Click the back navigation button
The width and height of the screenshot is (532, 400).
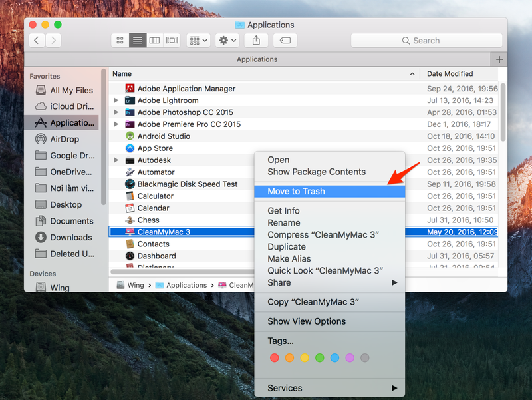tap(36, 40)
